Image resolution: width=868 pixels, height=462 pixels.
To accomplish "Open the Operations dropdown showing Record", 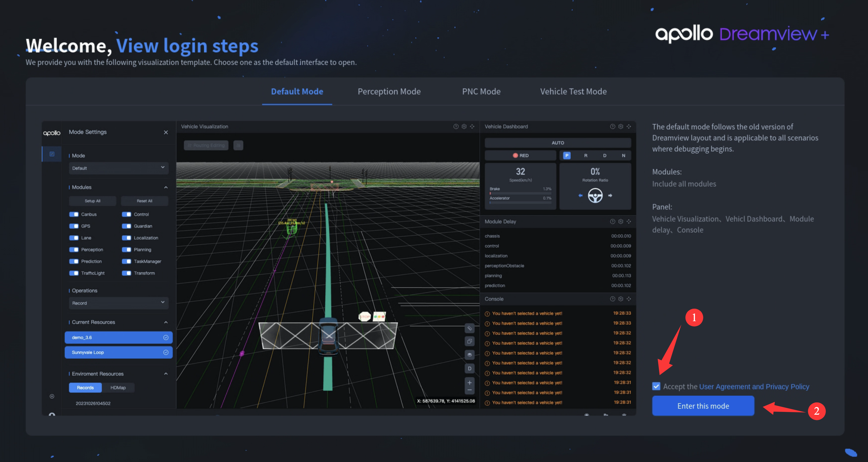I will pyautogui.click(x=118, y=303).
